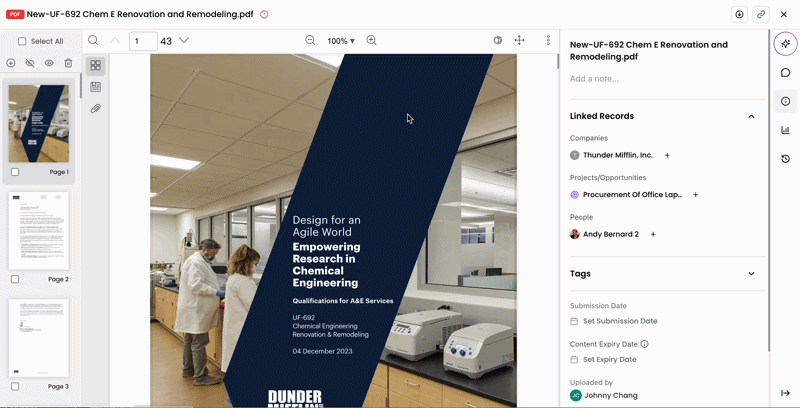Select the Page 3 thumbnail

click(39, 338)
